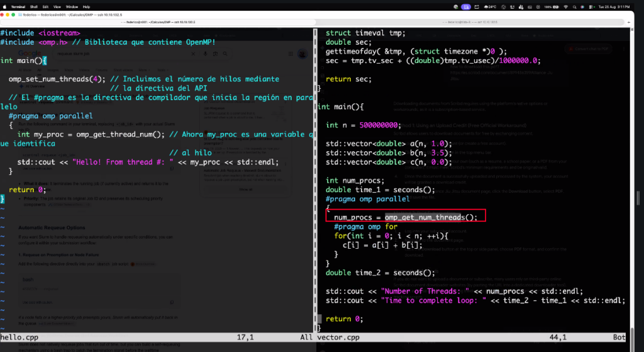Click the #pragma omp parallel line in hello.cpp
644x352 pixels.
[50, 116]
